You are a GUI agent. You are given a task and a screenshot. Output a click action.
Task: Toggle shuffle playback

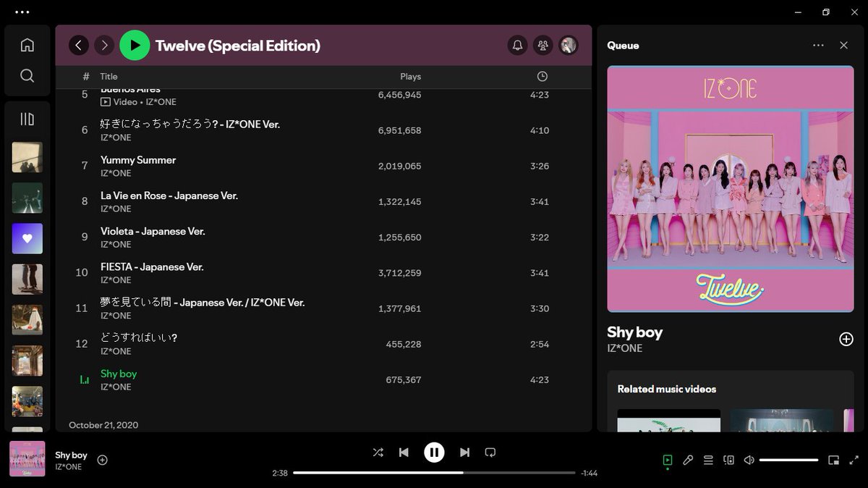(x=378, y=453)
